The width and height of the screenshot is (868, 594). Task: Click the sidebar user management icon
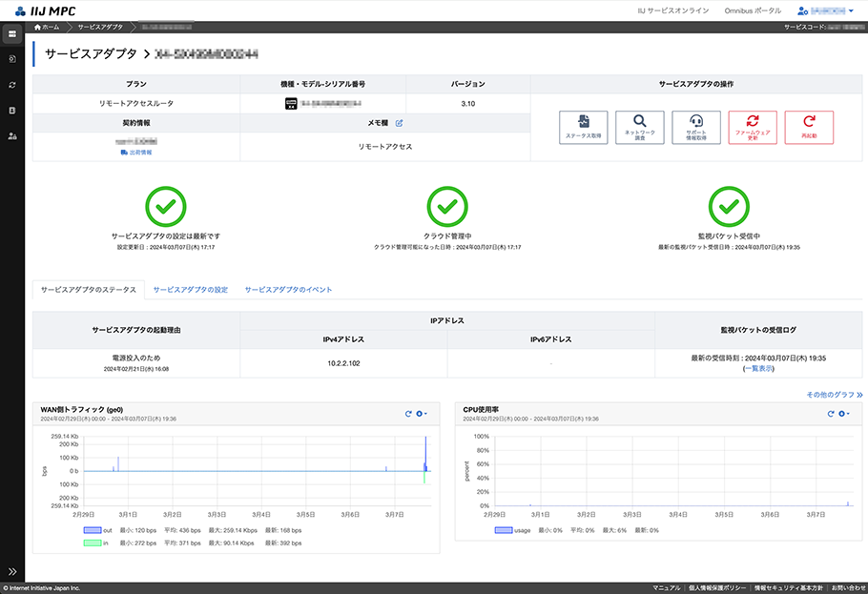12,136
